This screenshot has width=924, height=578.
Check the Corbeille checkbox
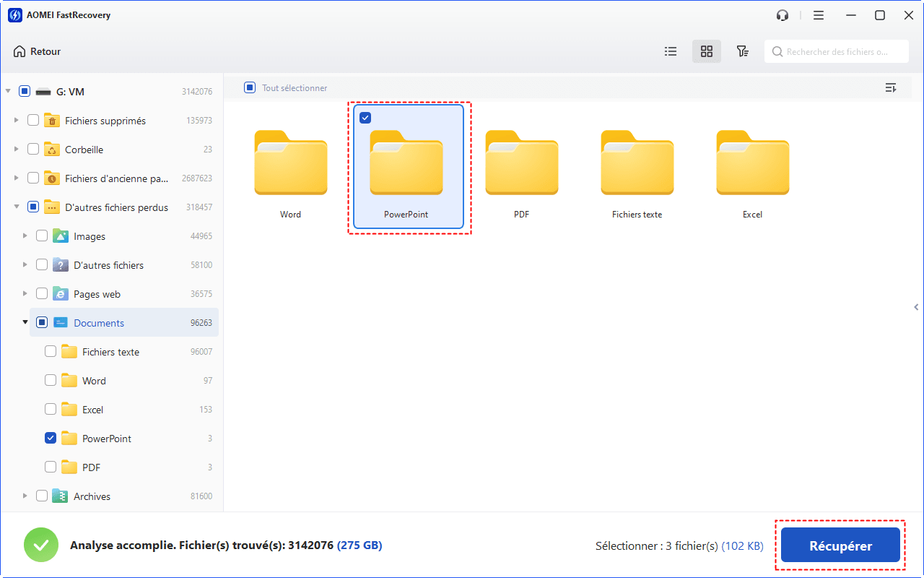click(33, 150)
